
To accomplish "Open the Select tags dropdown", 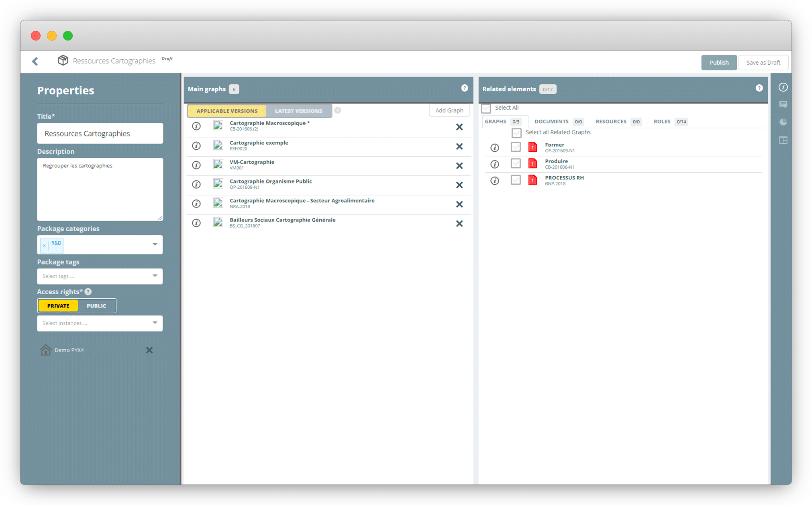I will pyautogui.click(x=100, y=276).
